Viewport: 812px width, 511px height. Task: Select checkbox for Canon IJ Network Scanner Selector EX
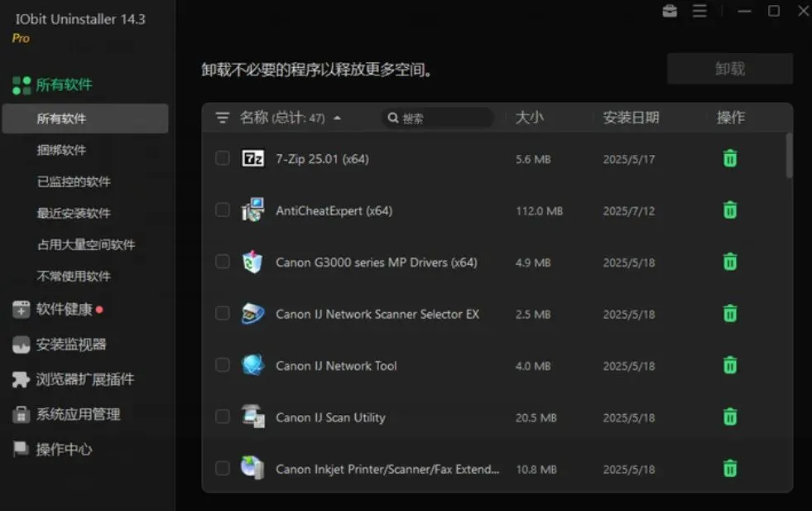(222, 313)
